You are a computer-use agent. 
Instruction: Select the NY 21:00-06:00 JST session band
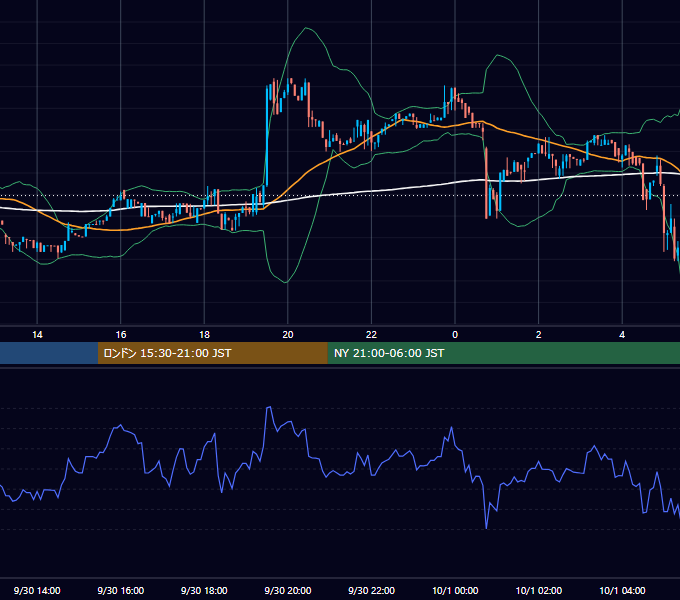tap(503, 353)
